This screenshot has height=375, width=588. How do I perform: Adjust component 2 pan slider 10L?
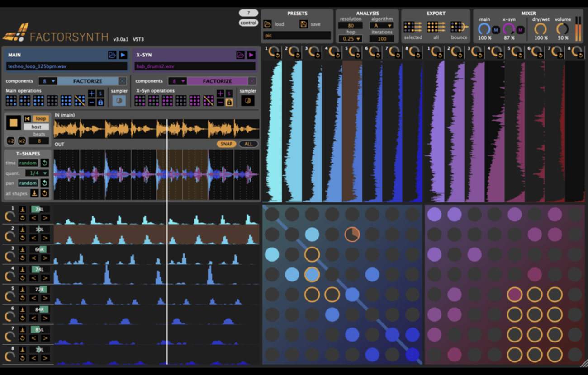[40, 230]
